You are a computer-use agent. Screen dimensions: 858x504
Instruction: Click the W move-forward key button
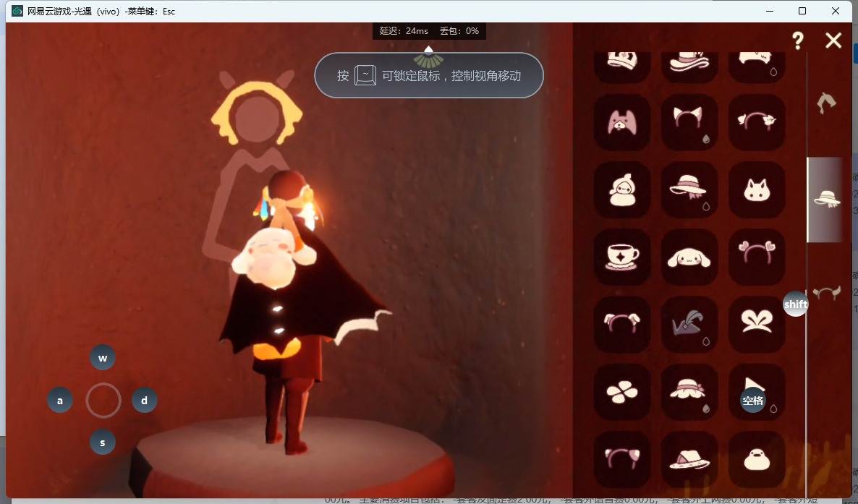(102, 358)
